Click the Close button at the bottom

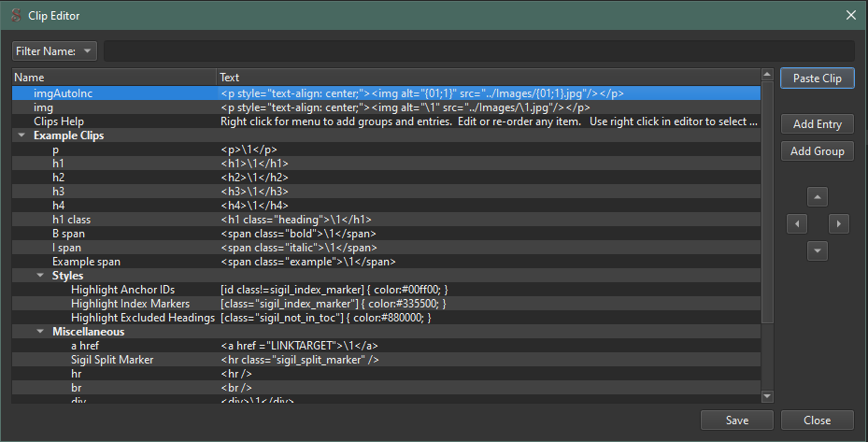pos(817,421)
